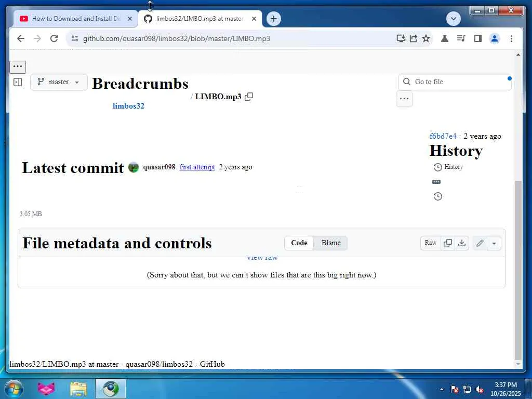Screen dimensions: 532x399
Task: Click the install app icon in address bar
Action: pos(401,38)
